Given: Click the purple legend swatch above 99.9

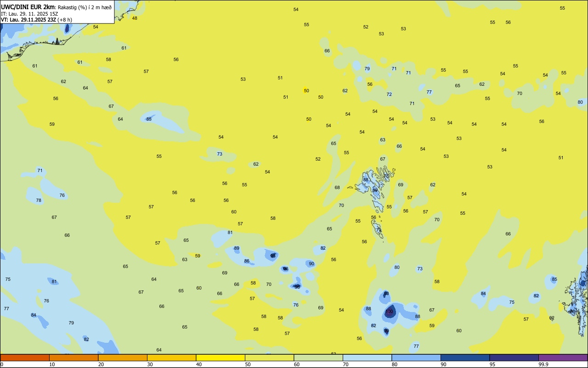Looking at the screenshot, I should coord(563,357).
